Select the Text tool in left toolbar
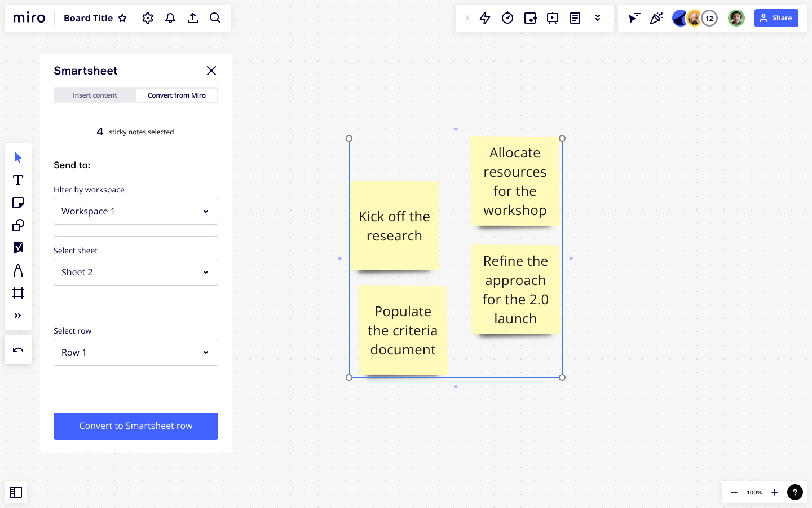 (18, 180)
